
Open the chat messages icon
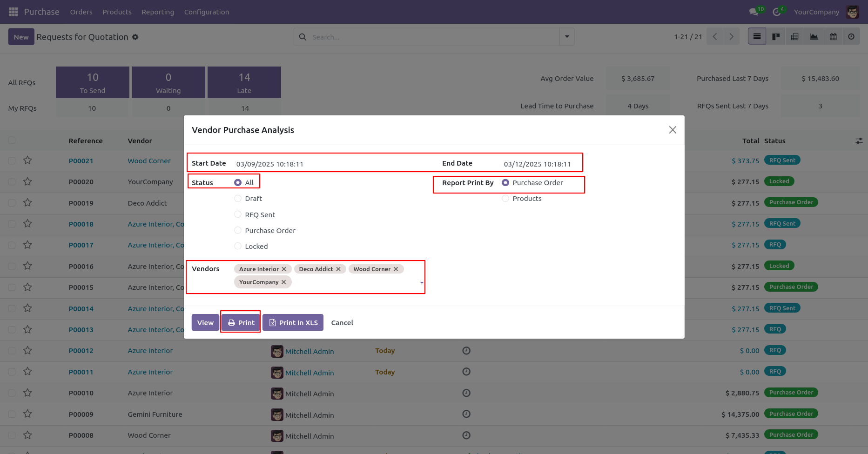pos(754,12)
